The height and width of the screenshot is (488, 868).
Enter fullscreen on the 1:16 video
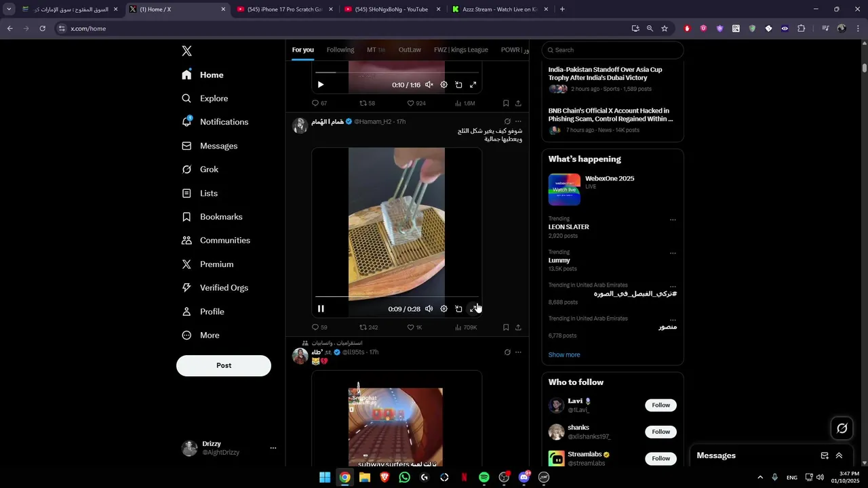473,85
